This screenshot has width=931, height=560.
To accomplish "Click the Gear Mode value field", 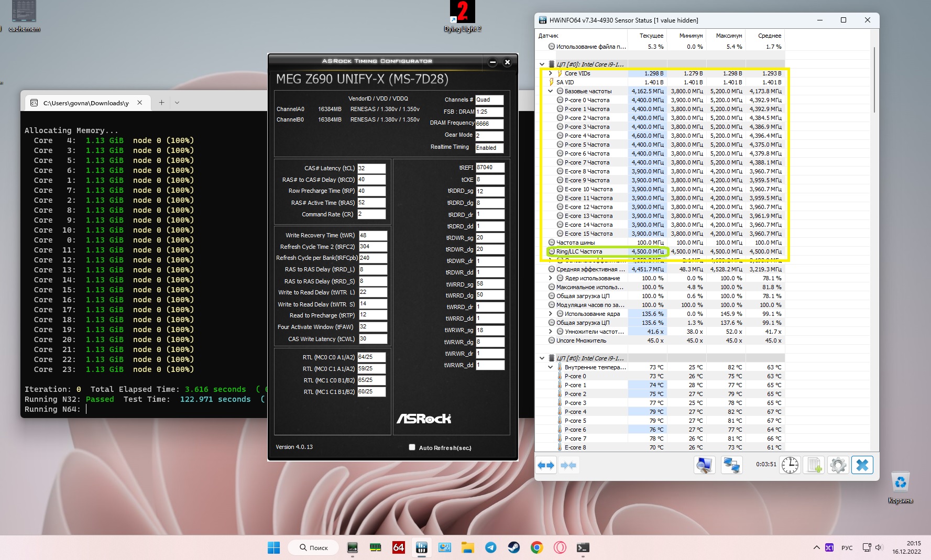I will tap(489, 136).
